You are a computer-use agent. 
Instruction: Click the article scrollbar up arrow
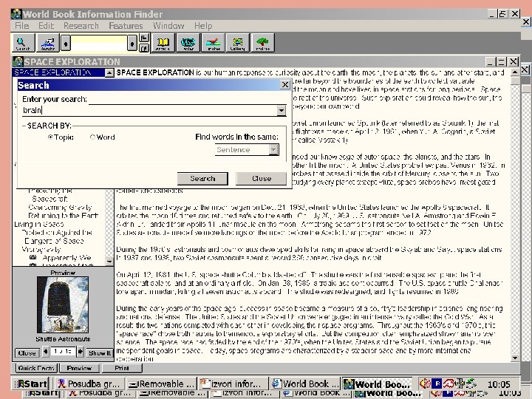pyautogui.click(x=515, y=72)
